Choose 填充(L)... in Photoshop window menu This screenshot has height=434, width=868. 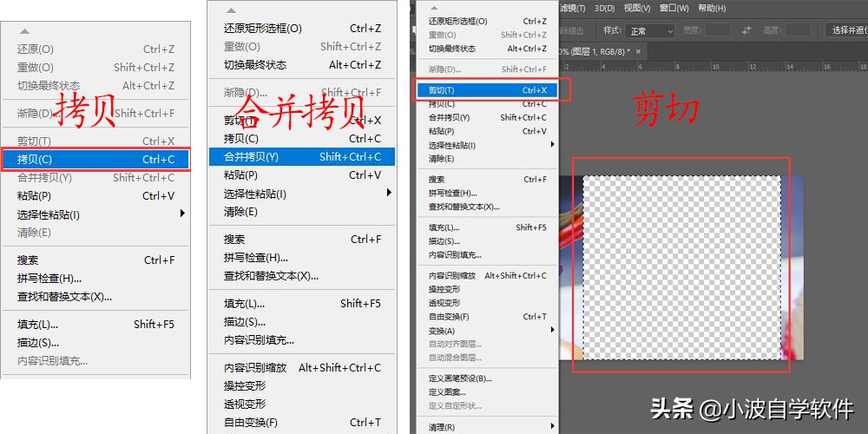pyautogui.click(x=487, y=227)
